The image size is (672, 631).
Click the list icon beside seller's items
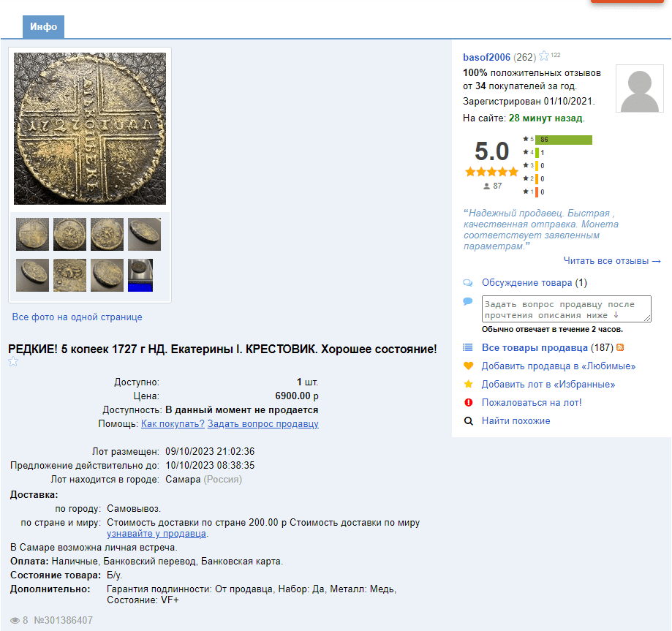467,347
